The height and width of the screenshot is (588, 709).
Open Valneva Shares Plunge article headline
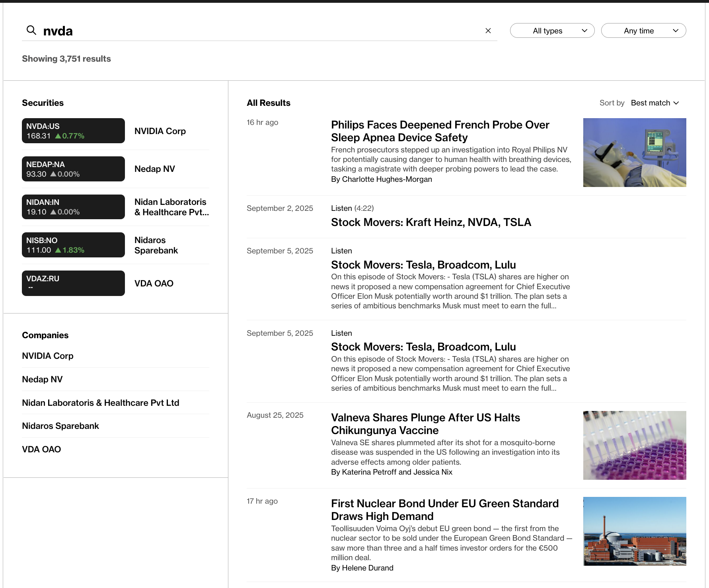(425, 424)
